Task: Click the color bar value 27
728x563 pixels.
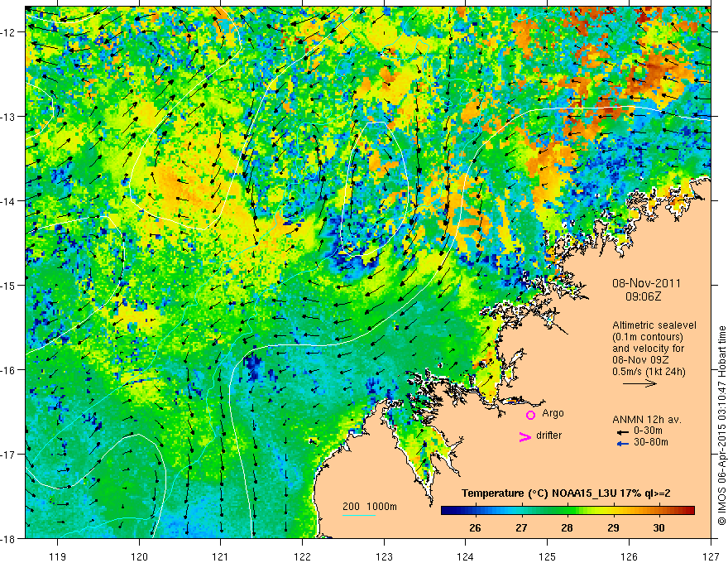Action: tap(521, 527)
